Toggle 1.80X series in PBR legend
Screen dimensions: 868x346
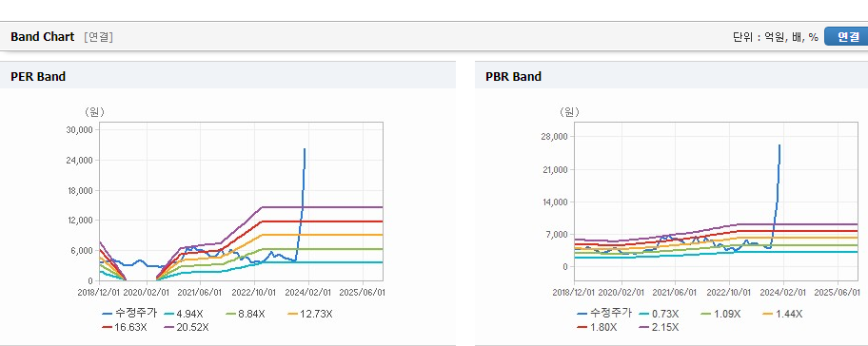click(x=597, y=327)
